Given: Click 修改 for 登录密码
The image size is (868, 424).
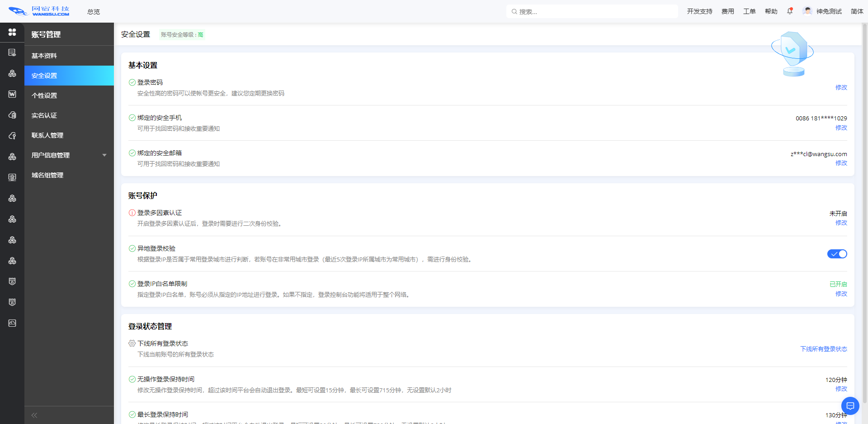Looking at the screenshot, I should point(841,87).
